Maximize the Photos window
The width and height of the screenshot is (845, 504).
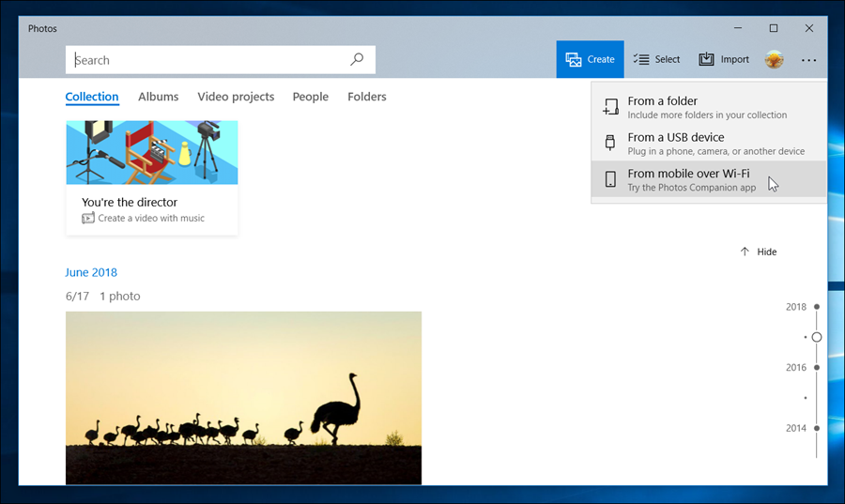tap(774, 28)
